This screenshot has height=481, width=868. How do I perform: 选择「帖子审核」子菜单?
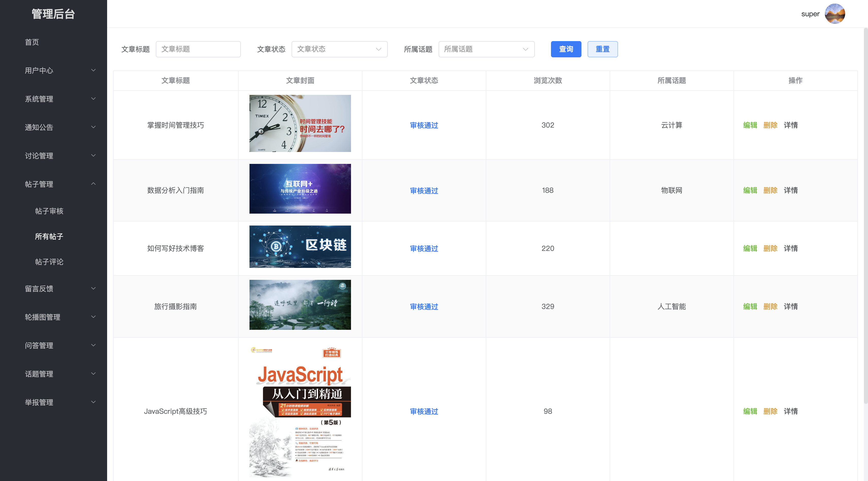click(x=49, y=211)
